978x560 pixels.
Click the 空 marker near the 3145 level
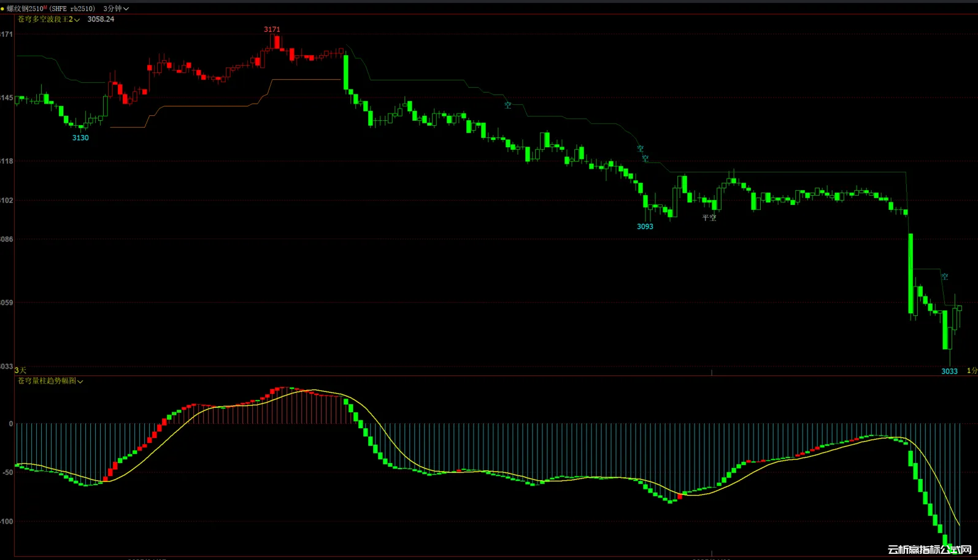click(x=508, y=105)
